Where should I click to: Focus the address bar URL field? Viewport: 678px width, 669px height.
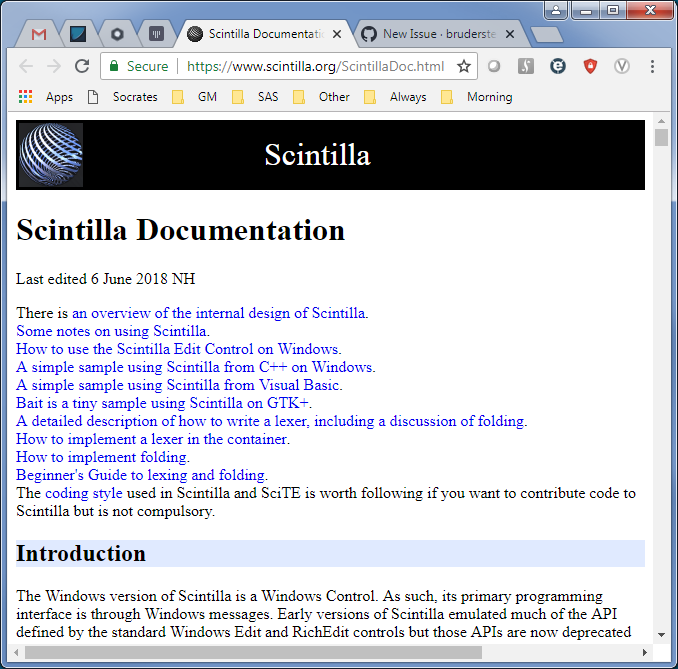tap(315, 66)
